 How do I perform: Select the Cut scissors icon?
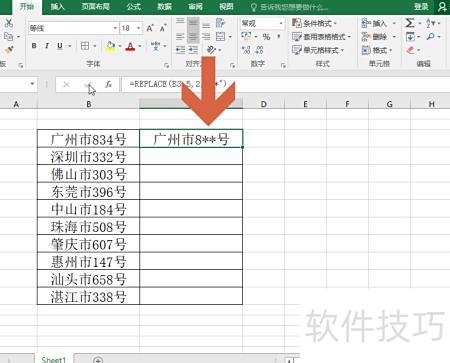click(9, 23)
